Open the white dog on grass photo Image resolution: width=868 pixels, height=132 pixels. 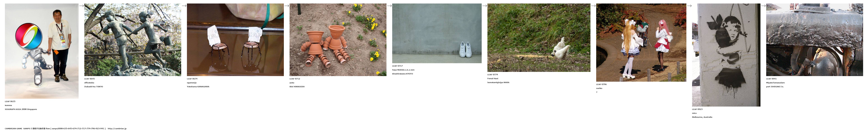pos(539,38)
